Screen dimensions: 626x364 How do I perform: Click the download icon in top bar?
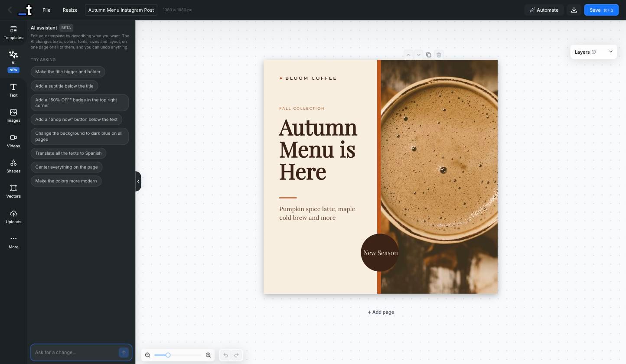[574, 10]
